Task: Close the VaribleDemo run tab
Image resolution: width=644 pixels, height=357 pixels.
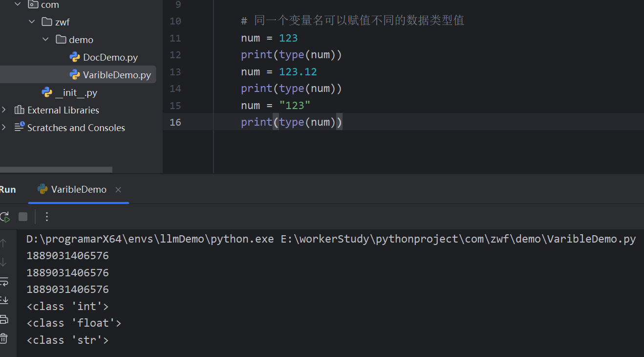Action: [x=118, y=190]
